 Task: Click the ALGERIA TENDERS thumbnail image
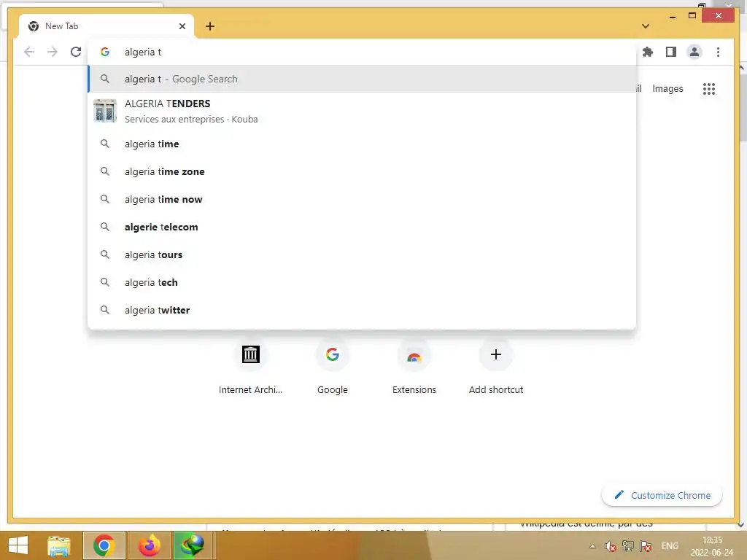105,111
